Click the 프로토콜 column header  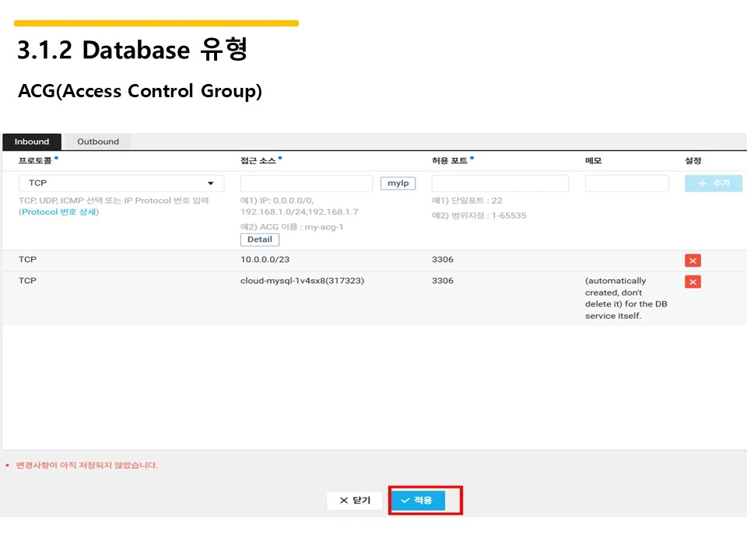click(35, 161)
